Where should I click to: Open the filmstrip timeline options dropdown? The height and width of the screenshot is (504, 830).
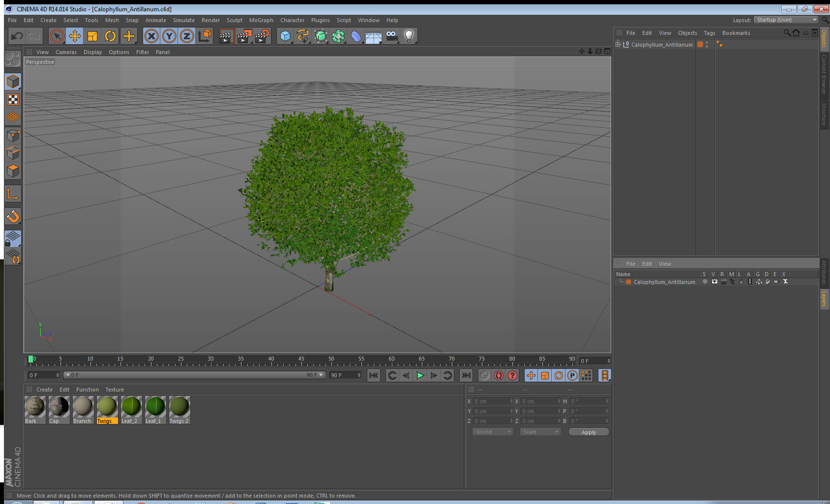coord(605,375)
